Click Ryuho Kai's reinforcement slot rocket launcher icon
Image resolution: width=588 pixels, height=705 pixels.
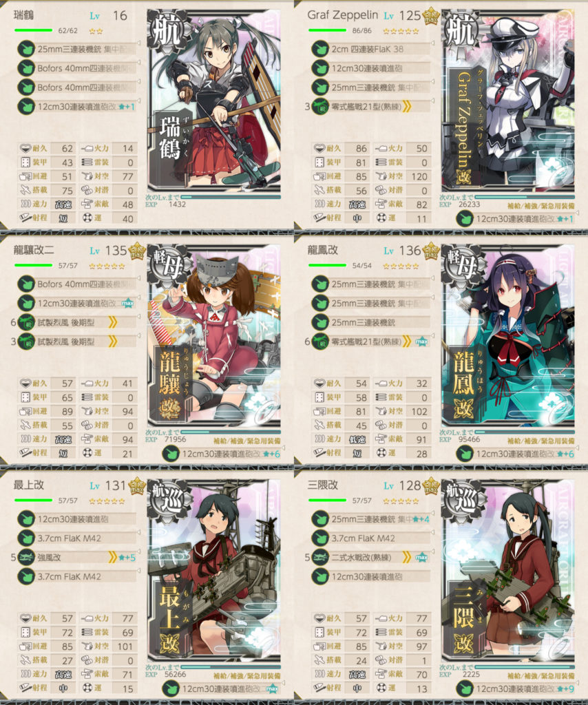465,454
